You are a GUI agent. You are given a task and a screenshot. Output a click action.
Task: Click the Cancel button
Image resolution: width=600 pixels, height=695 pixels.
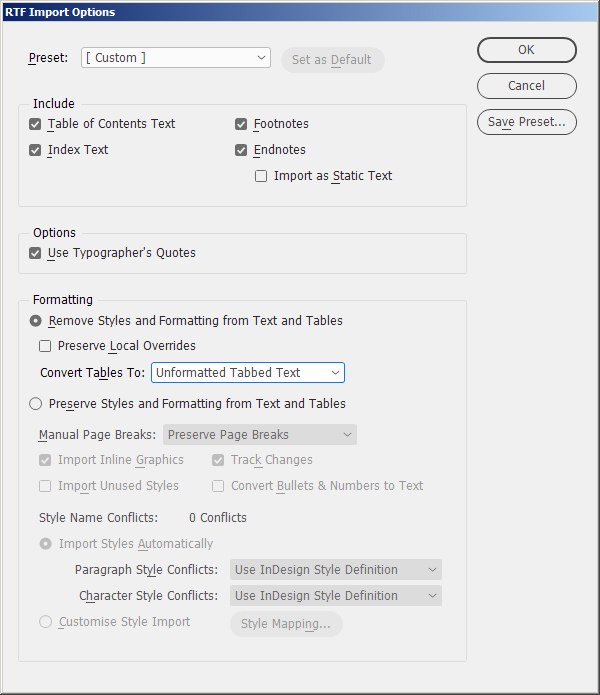point(527,86)
